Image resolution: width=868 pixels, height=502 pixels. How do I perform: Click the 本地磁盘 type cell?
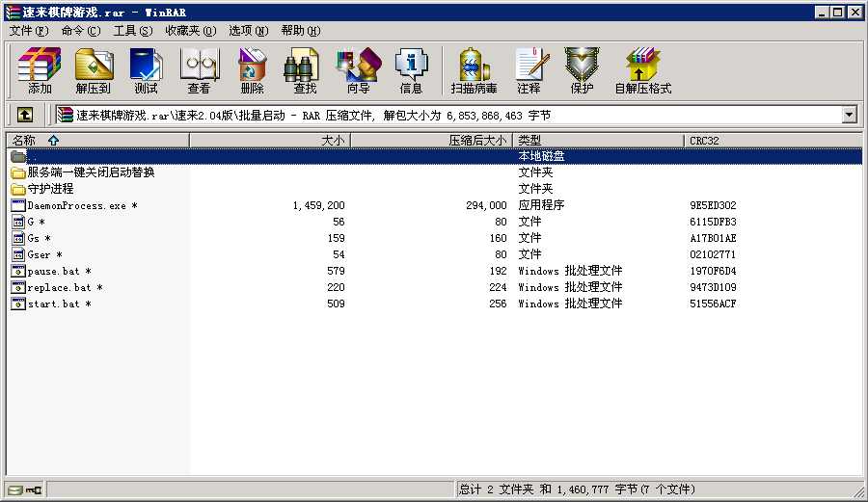[x=541, y=156]
